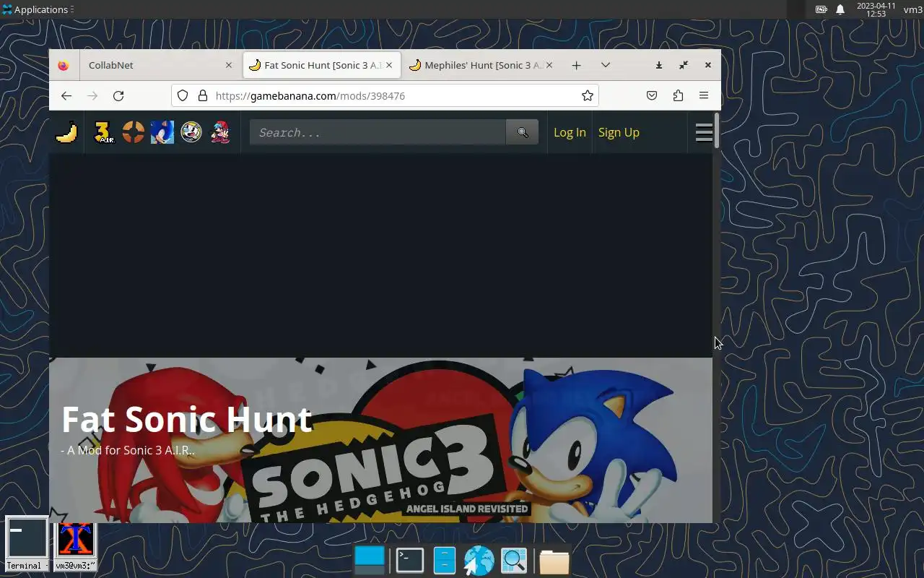924x578 pixels.
Task: Open the notifications bell in the system panel
Action: (x=840, y=9)
